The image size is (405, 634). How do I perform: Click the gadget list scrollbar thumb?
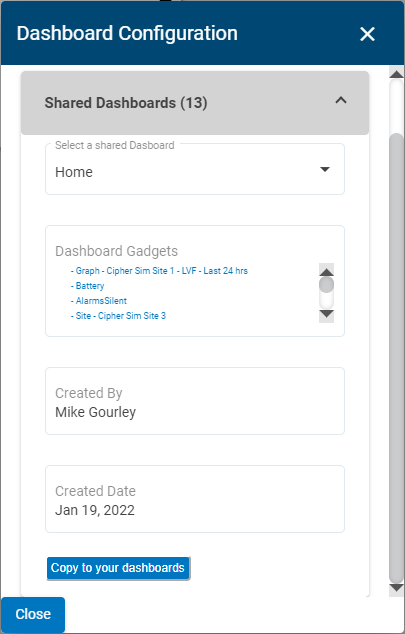[326, 285]
